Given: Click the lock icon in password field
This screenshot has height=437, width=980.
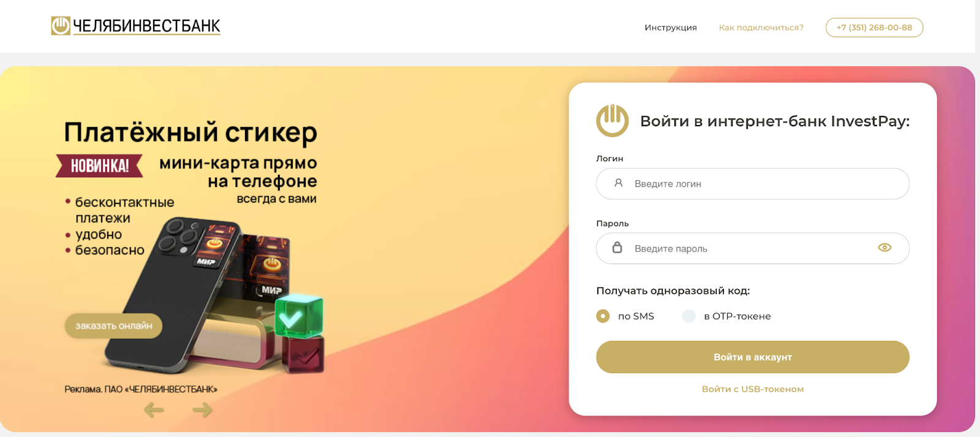Looking at the screenshot, I should (617, 248).
